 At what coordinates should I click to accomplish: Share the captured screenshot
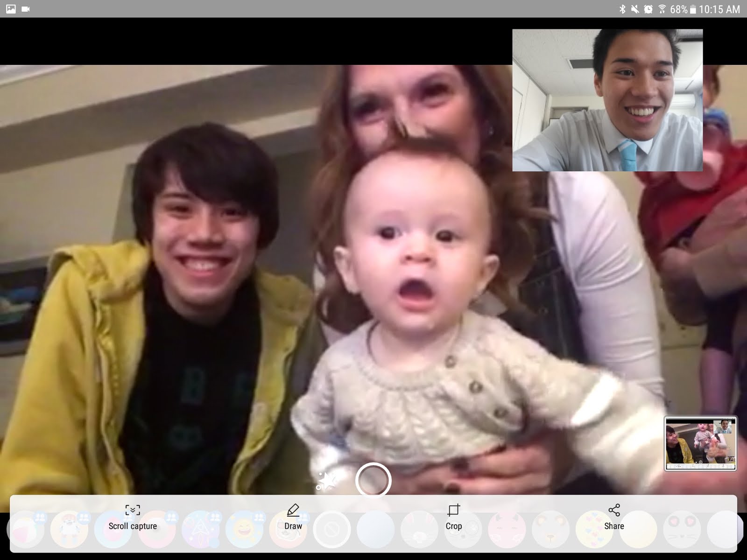click(x=613, y=517)
